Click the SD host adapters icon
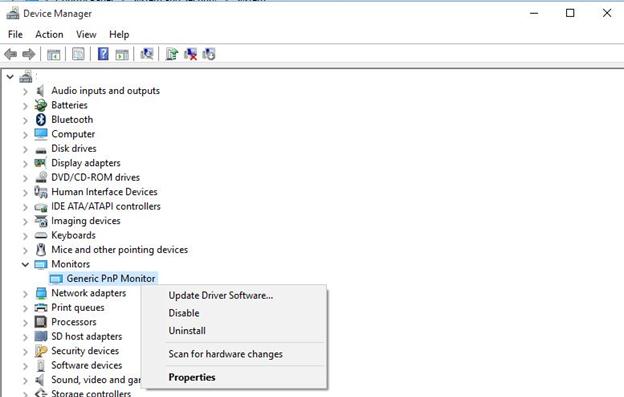Image resolution: width=624 pixels, height=397 pixels. 41,337
